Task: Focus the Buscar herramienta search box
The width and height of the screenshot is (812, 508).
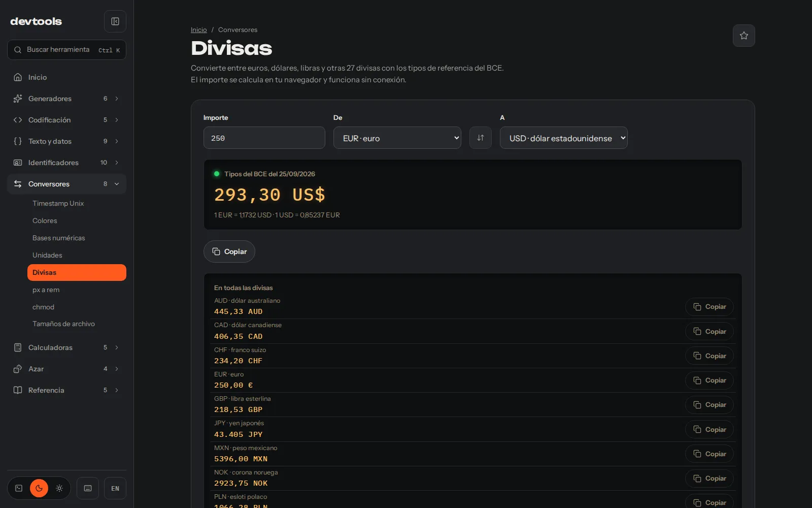Action: pos(66,50)
